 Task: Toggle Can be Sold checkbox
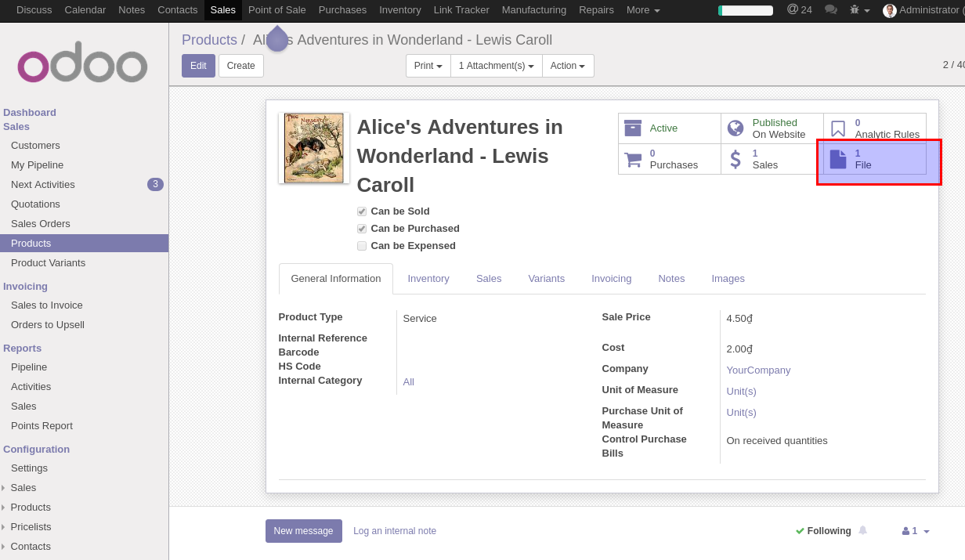pyautogui.click(x=362, y=211)
